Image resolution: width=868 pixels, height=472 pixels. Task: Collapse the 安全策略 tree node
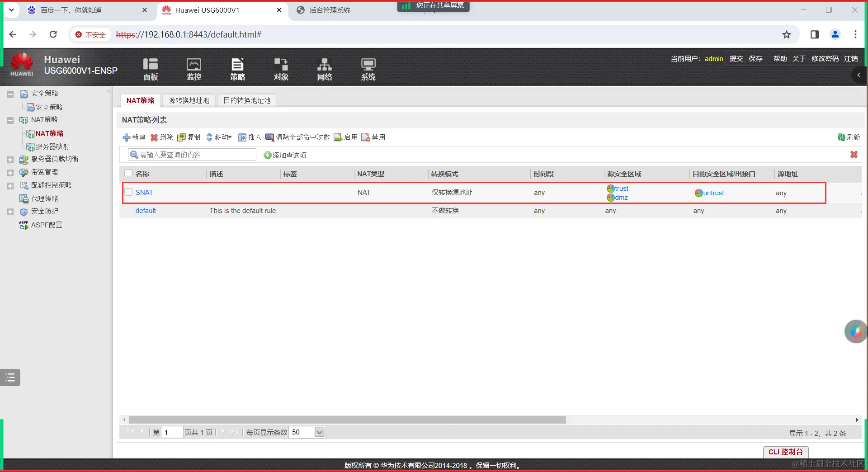coord(10,94)
